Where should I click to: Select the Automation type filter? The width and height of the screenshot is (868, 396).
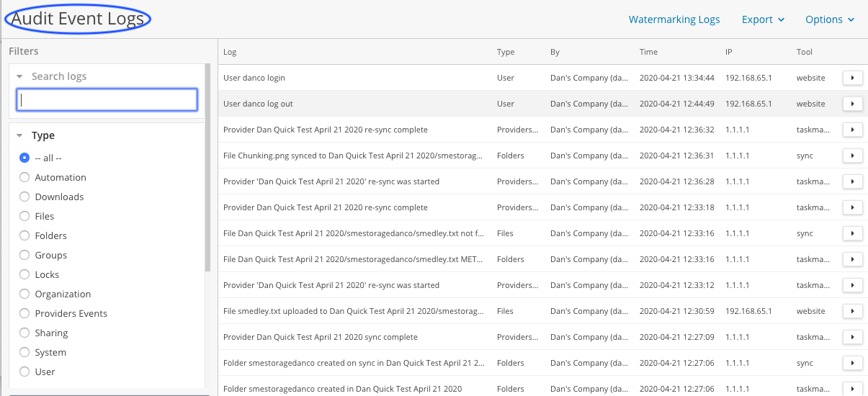(x=25, y=177)
